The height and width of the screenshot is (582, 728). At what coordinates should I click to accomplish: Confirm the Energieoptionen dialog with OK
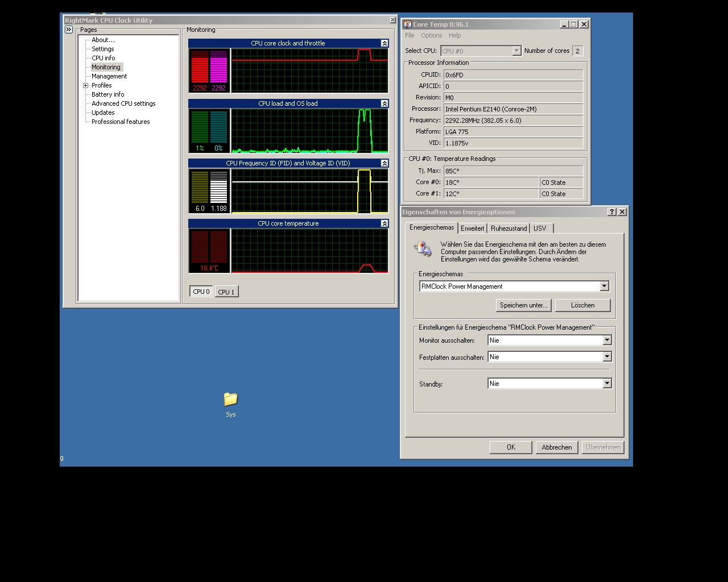tap(511, 447)
